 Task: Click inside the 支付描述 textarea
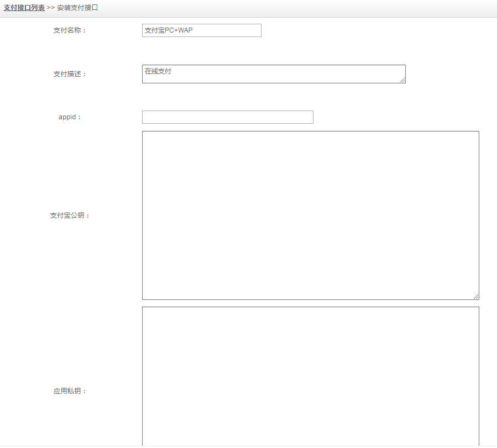coord(274,74)
